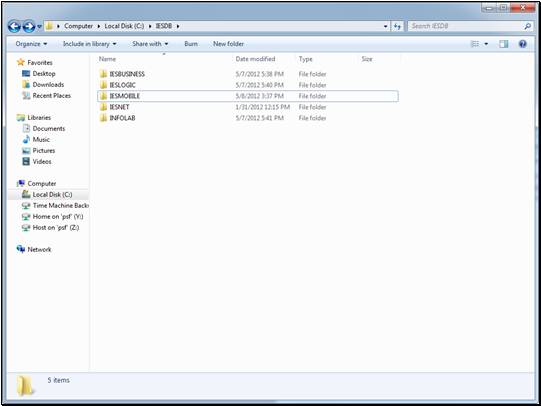
Task: Expand the Organize dropdown menu
Action: (x=31, y=44)
